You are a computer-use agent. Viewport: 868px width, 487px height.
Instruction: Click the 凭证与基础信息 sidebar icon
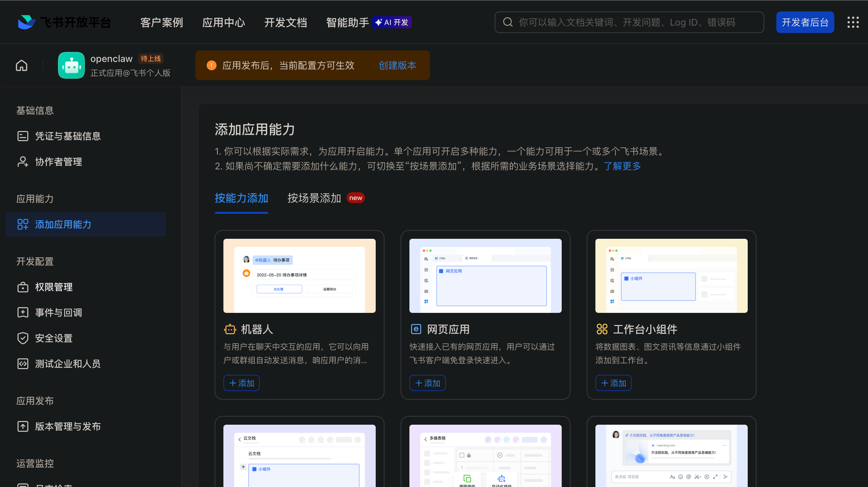click(23, 136)
